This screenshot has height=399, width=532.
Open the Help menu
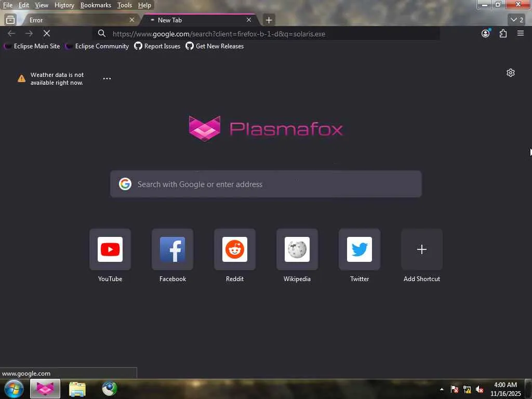click(x=144, y=5)
